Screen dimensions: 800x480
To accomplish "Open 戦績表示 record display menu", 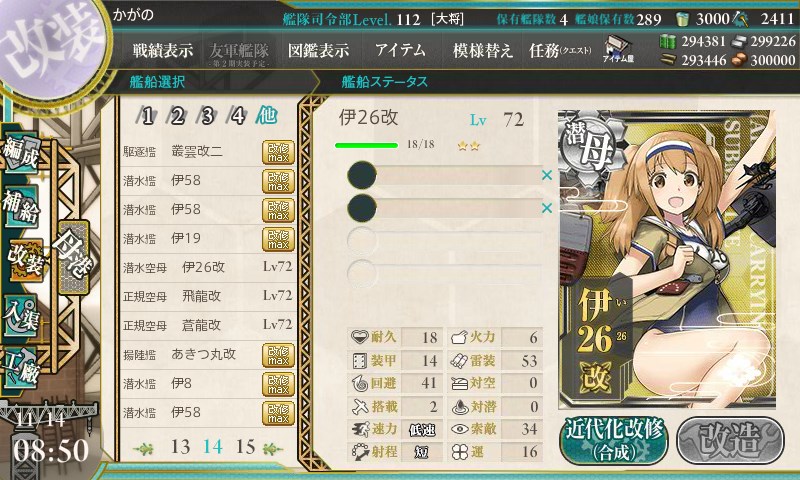I will coord(163,50).
